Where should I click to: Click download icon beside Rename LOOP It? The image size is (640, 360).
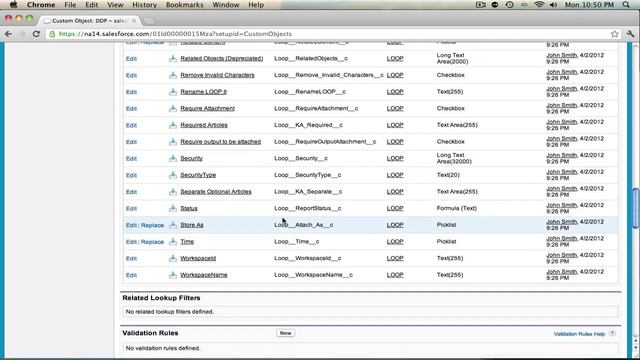173,92
